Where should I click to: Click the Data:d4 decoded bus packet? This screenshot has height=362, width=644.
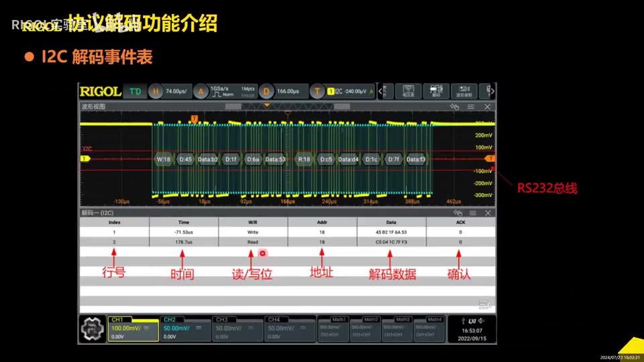click(x=348, y=160)
